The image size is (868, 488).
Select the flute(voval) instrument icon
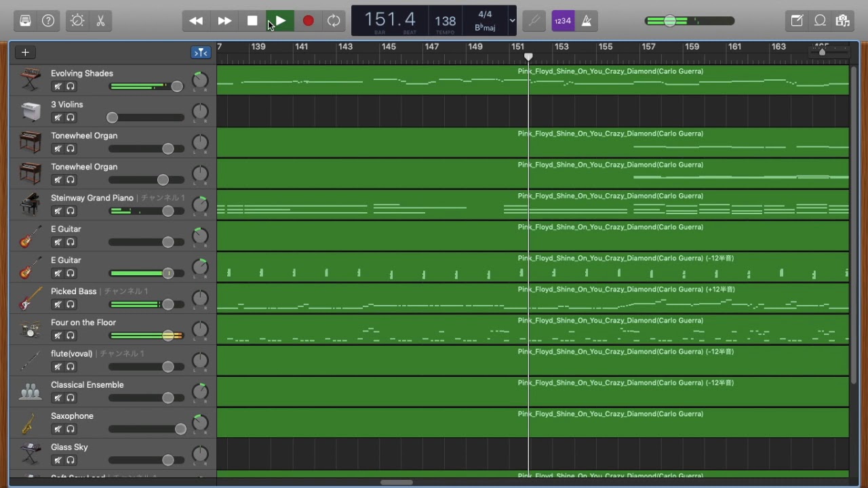point(31,361)
